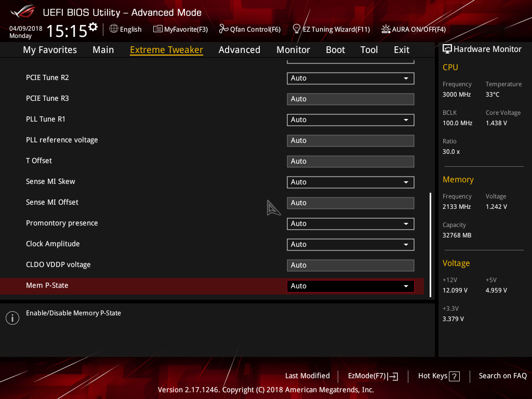Go to the Advanced tab
The image size is (532, 399).
click(239, 50)
